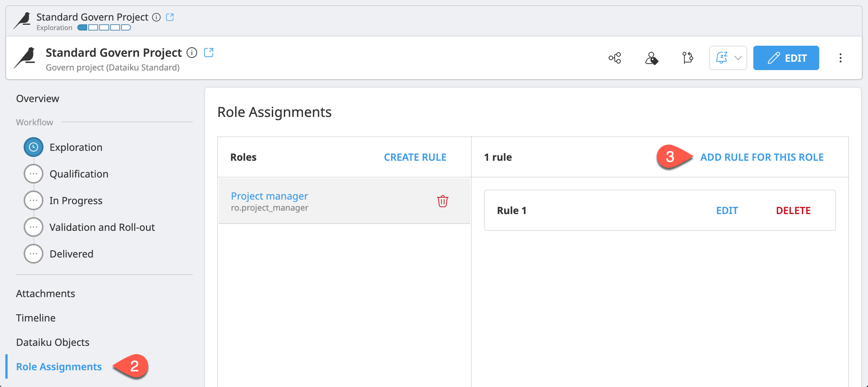Click the blue EDIT button
Viewport: 868px width, 387px height.
tap(786, 58)
